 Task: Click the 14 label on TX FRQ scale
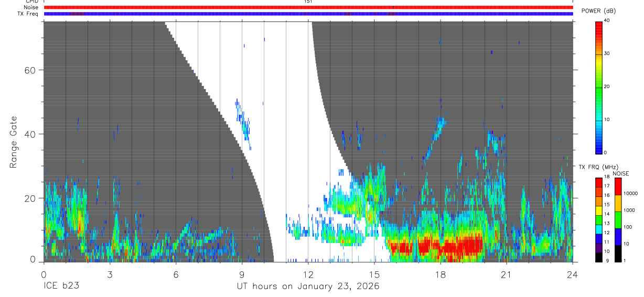pos(606,214)
